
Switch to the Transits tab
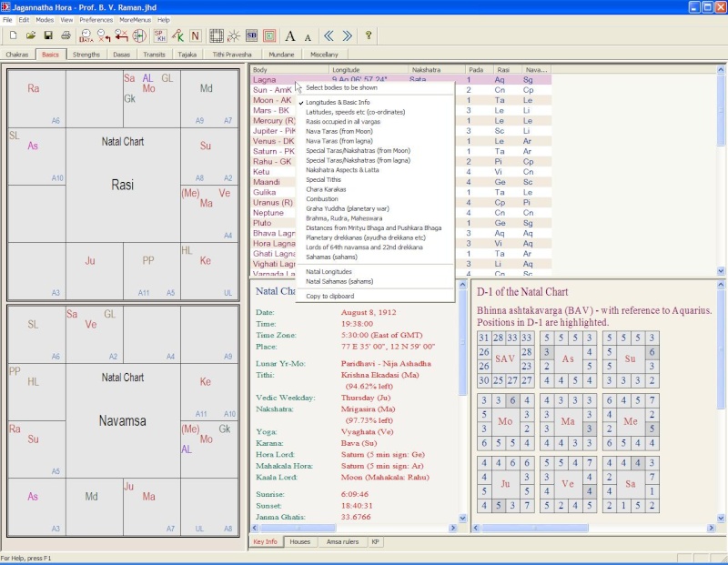coord(154,55)
